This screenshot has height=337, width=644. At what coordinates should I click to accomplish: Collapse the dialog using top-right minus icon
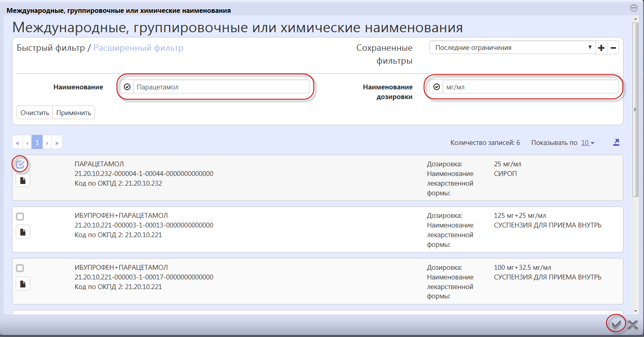pos(634,8)
